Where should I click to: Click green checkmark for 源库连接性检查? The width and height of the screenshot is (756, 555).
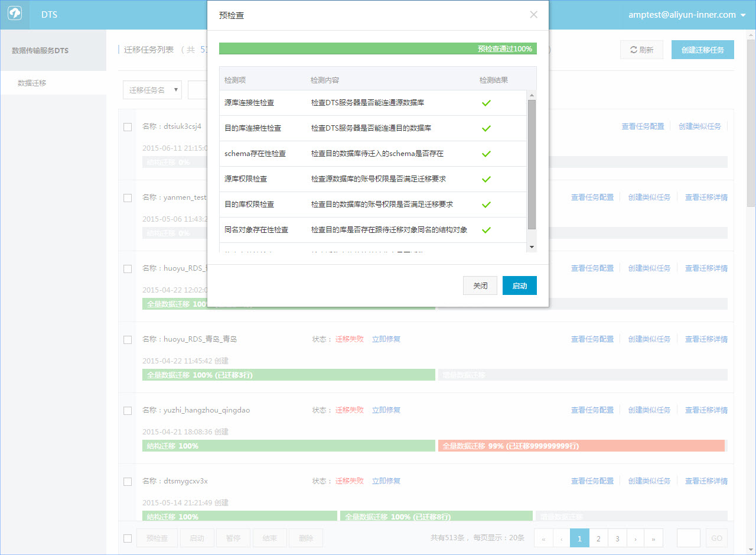486,103
